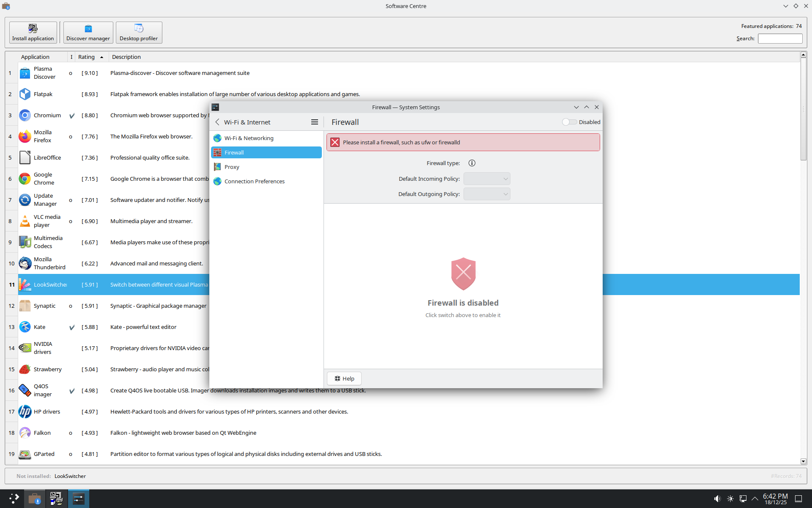The image size is (812, 508).
Task: Click the Install application button
Action: [33, 33]
